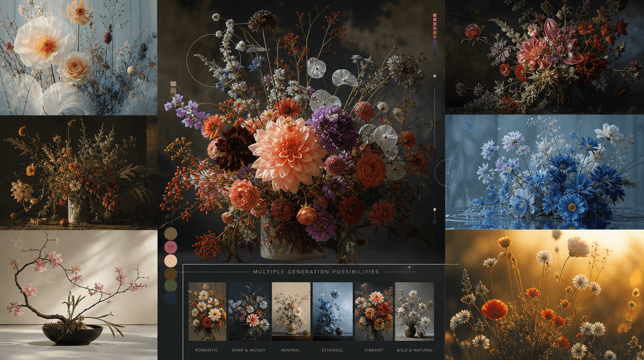
Task: Open the white poppy image tile
Action: tap(79, 57)
